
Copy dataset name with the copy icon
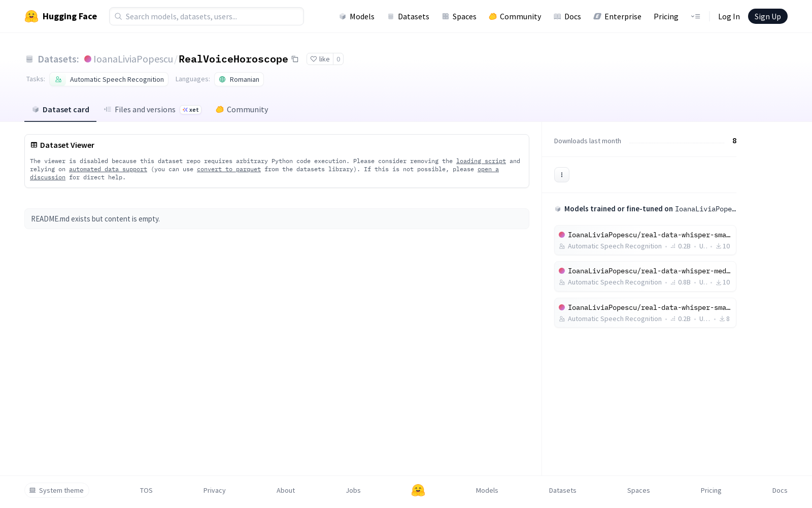pyautogui.click(x=295, y=59)
